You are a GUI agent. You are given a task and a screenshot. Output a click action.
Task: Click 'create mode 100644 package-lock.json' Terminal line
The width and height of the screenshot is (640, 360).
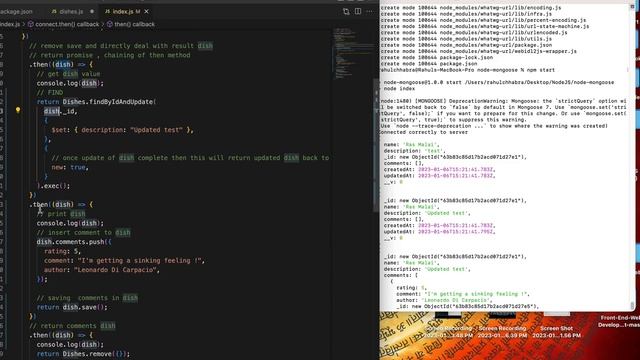click(x=437, y=58)
